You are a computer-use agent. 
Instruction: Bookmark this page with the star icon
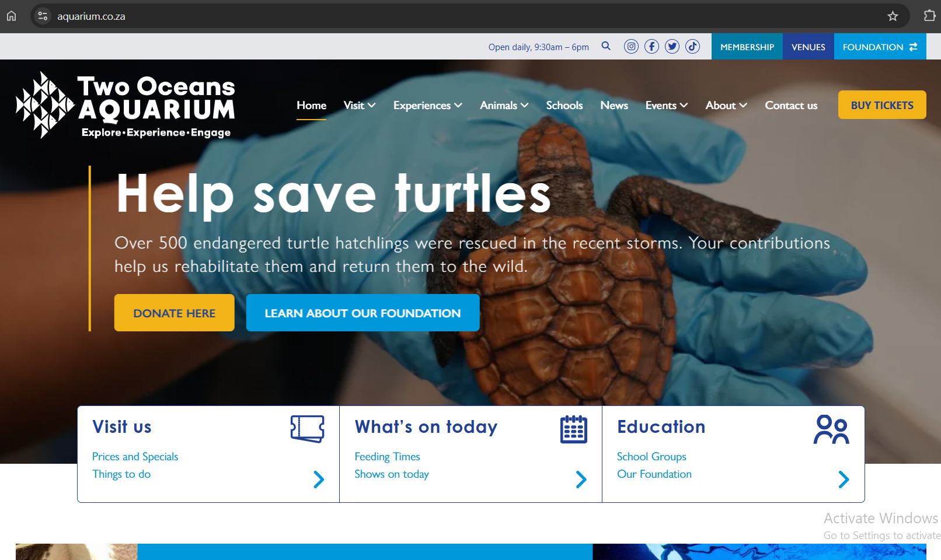893,16
